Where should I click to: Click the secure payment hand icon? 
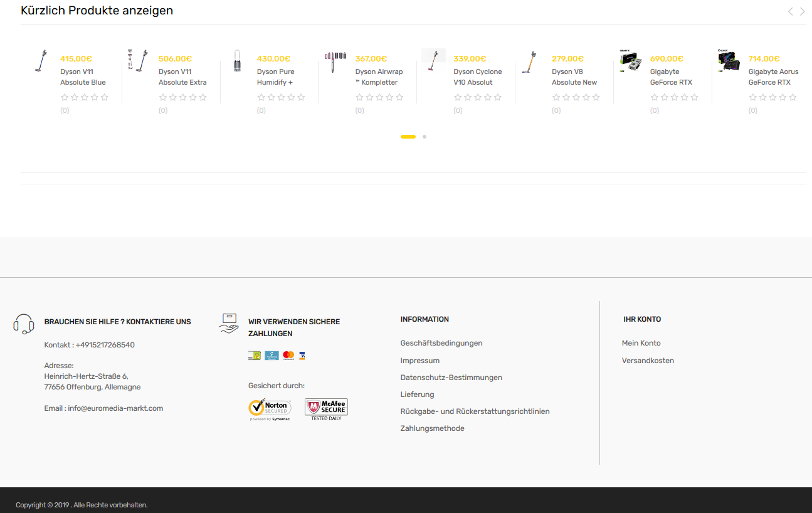[229, 324]
